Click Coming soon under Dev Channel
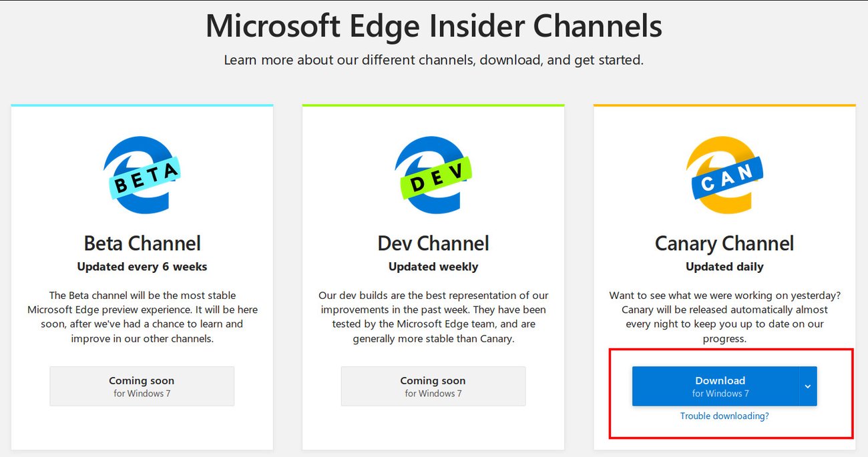Viewport: 868px width, 457px height. pos(433,386)
